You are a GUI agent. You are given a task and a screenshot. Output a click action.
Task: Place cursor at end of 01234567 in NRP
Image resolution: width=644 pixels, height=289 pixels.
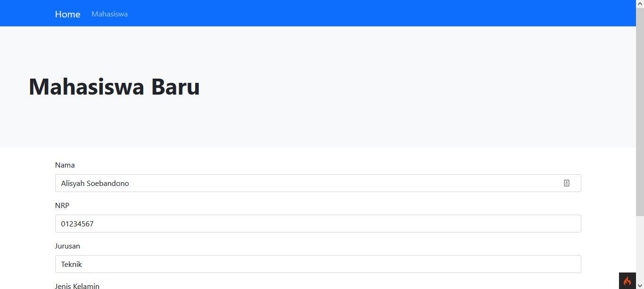[94, 224]
